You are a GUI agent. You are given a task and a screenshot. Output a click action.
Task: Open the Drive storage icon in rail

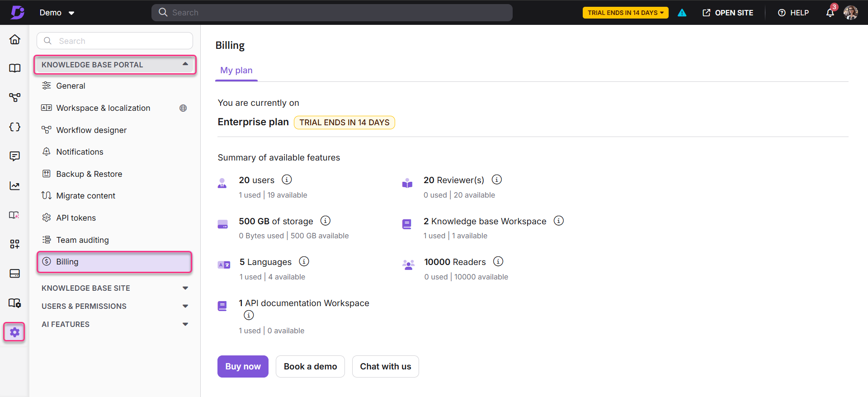click(x=15, y=274)
